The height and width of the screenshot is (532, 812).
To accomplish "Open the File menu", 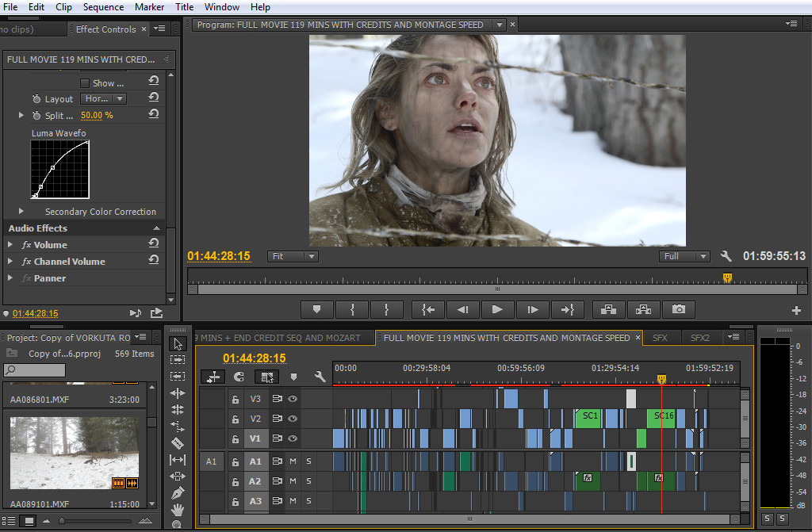I will [10, 6].
